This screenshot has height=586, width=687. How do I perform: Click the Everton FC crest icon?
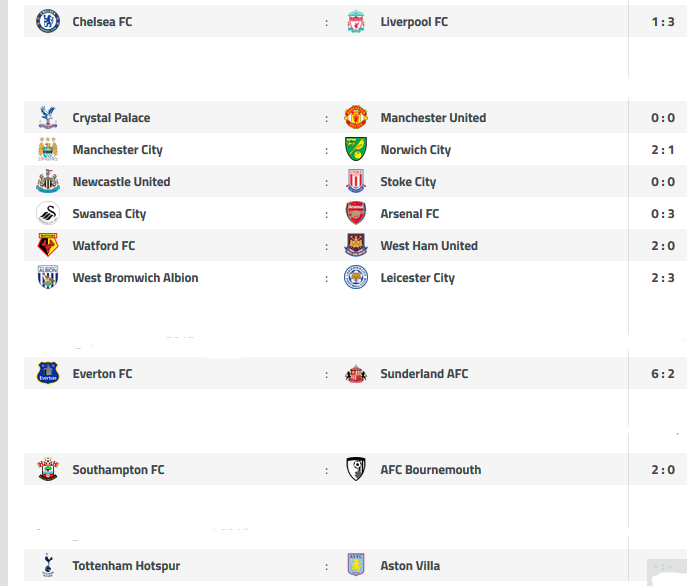pos(48,373)
